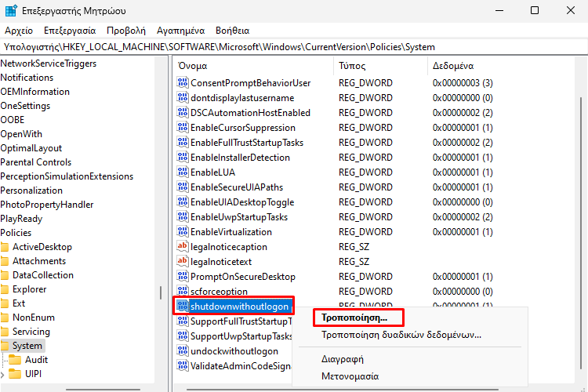This screenshot has width=588, height=392.
Task: Click the EnableInstallerDetection DWORD icon
Action: [x=183, y=157]
